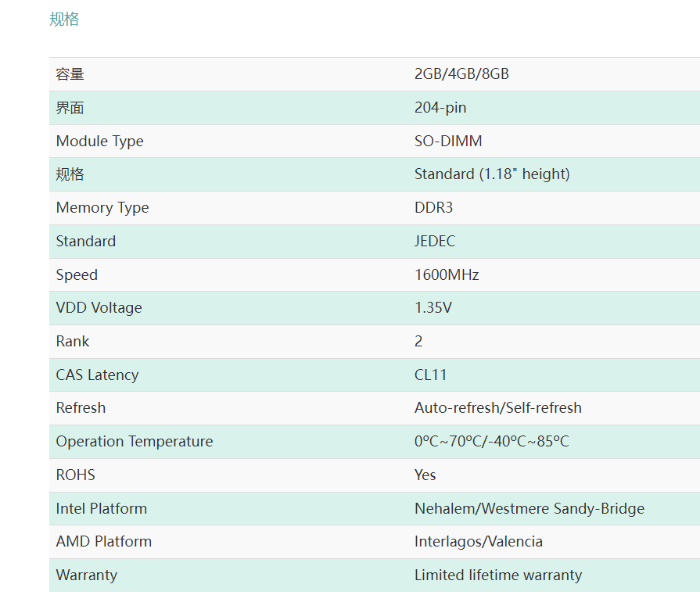Click the DDR3 value
Viewport: 700px width, 595px height.
[433, 207]
